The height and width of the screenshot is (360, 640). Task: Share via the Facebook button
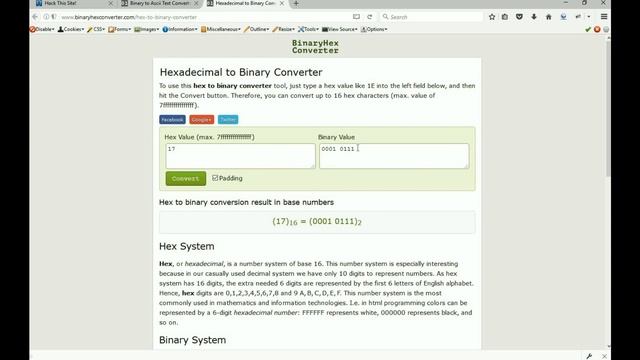172,120
